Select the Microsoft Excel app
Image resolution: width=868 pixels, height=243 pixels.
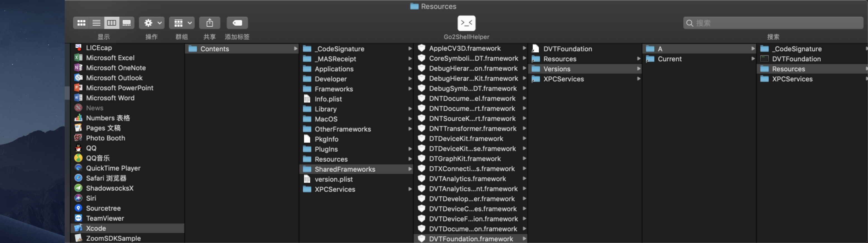[128, 58]
